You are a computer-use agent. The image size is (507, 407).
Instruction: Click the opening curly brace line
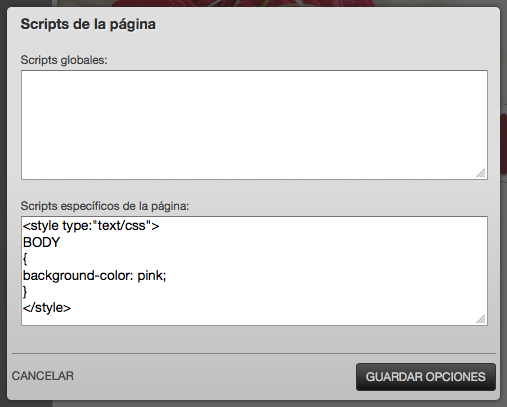point(25,259)
